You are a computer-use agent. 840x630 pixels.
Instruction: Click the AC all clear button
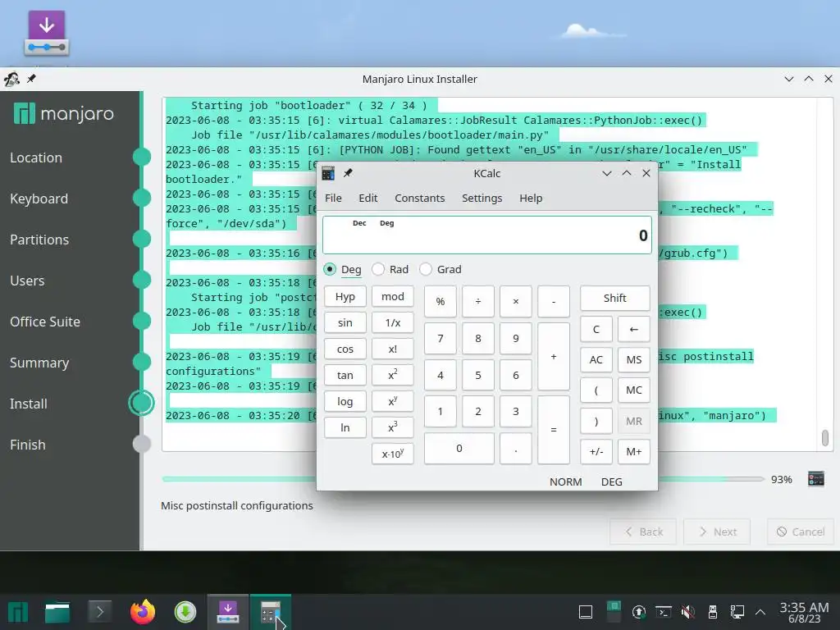coord(596,360)
